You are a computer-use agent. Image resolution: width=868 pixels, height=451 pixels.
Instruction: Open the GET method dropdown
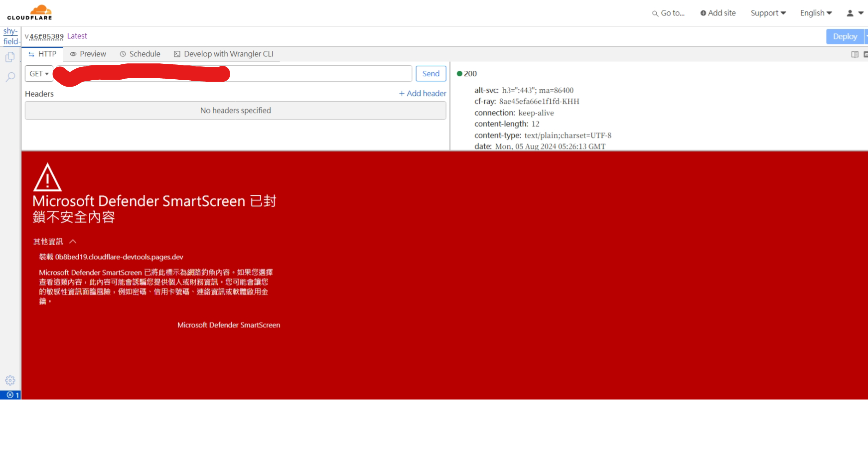point(39,74)
